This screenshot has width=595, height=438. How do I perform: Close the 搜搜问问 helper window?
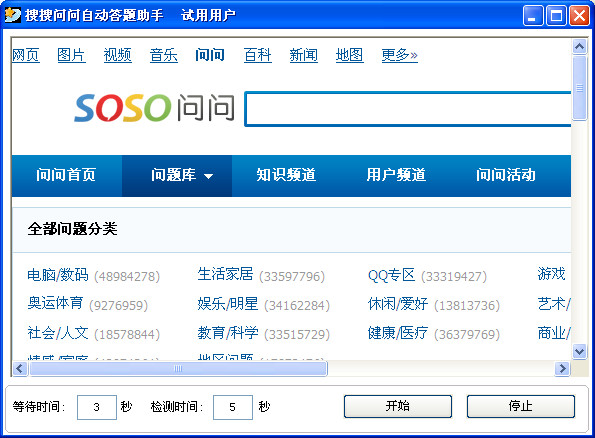point(579,16)
